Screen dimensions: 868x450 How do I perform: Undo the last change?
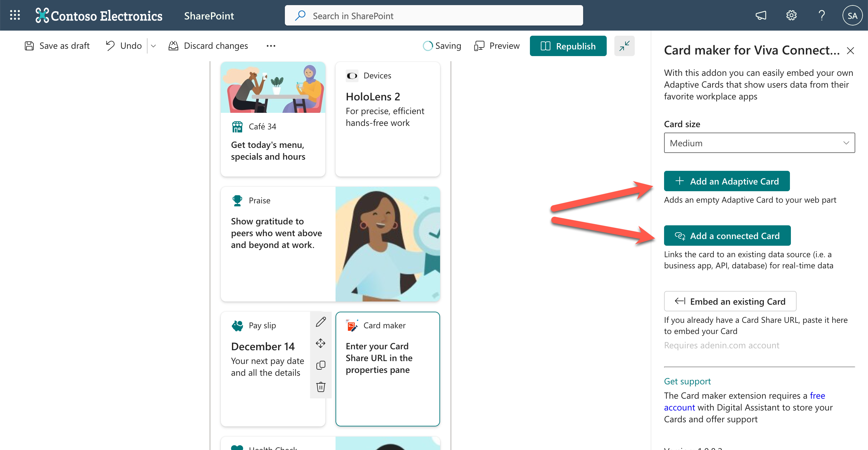pos(124,46)
